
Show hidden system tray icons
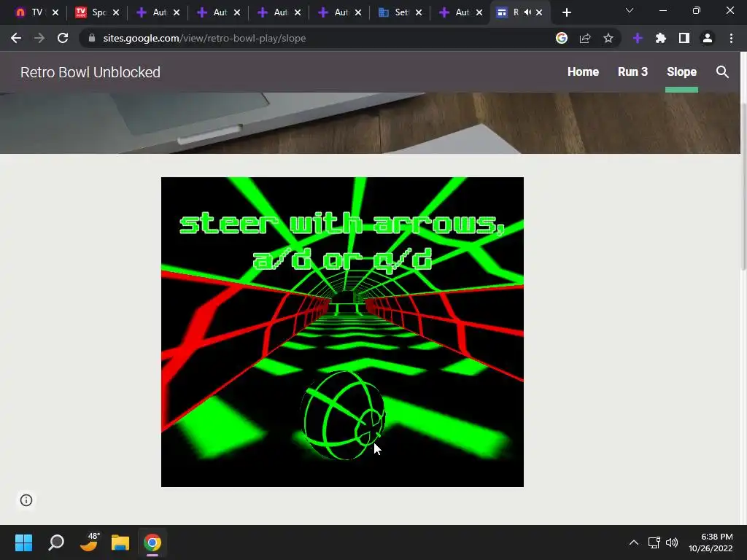(x=634, y=542)
